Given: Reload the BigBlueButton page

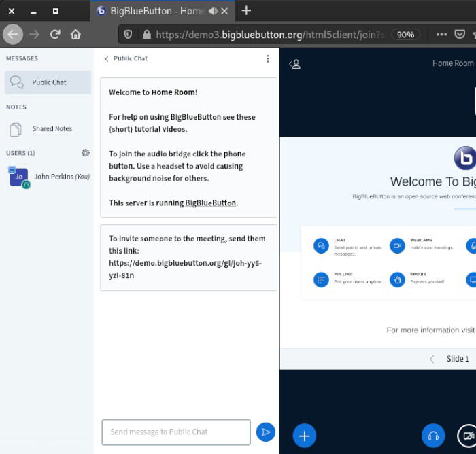Looking at the screenshot, I should pyautogui.click(x=55, y=34).
